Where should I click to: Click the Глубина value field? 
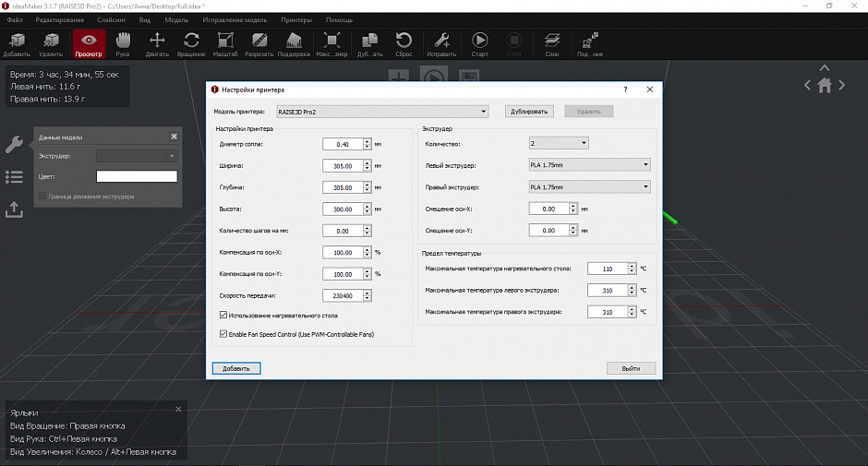343,187
